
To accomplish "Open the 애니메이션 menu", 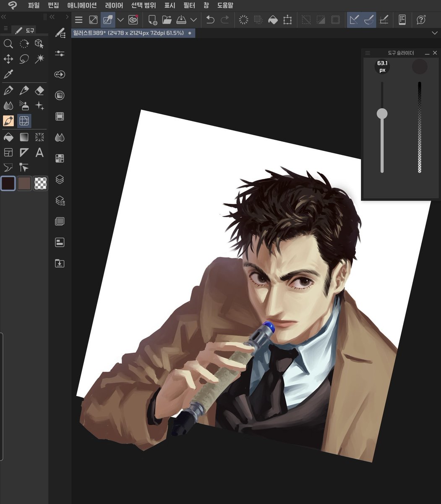I will click(x=82, y=5).
